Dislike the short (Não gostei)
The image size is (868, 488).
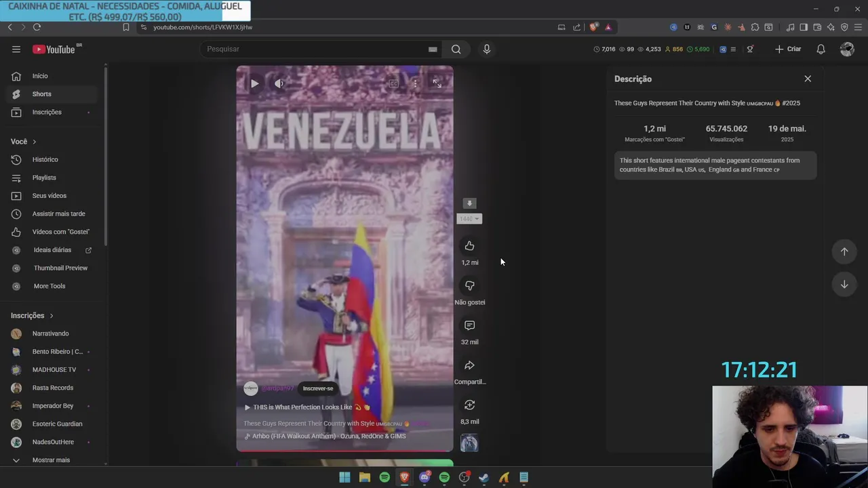(x=469, y=286)
